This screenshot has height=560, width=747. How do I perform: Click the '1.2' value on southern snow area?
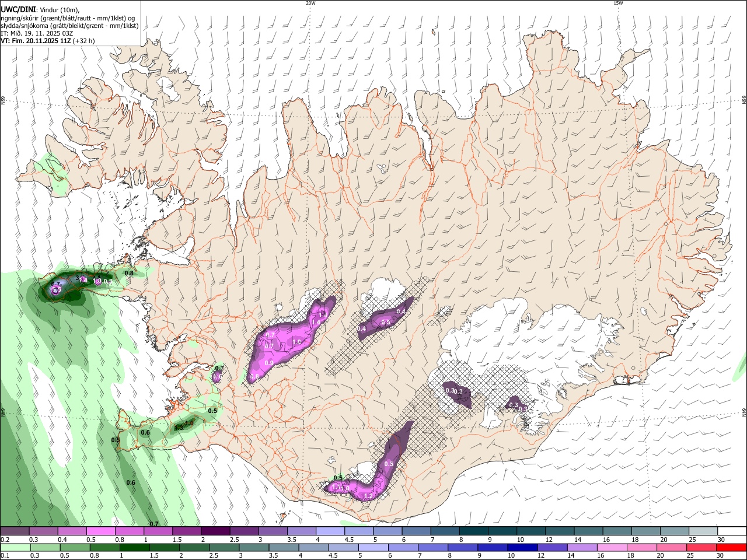(368, 496)
